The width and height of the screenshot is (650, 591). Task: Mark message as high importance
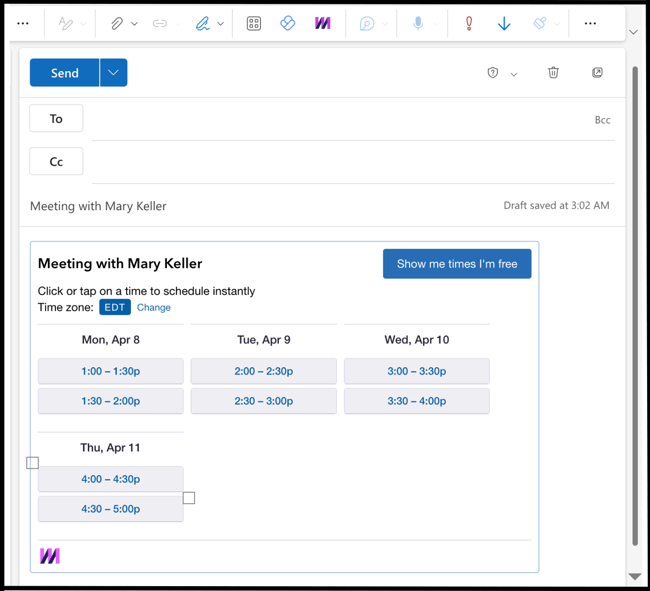point(469,24)
